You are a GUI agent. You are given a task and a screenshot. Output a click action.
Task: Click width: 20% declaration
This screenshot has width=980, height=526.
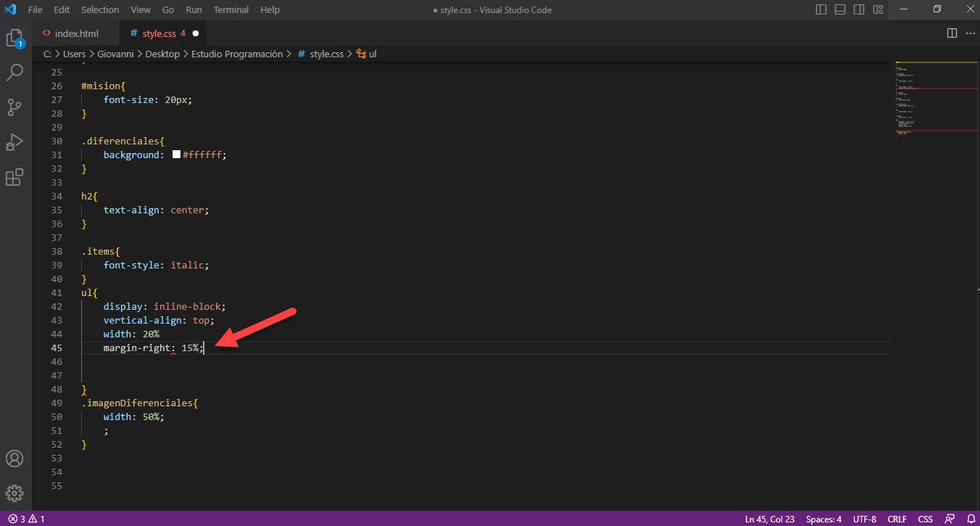(131, 334)
